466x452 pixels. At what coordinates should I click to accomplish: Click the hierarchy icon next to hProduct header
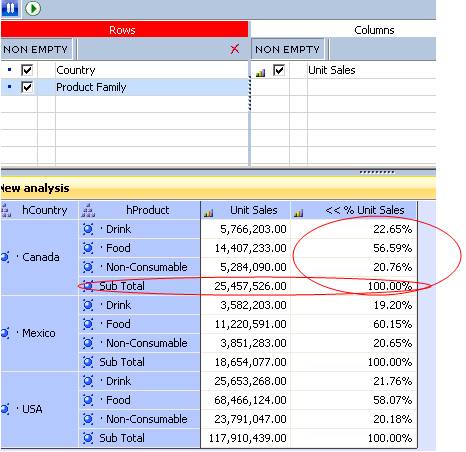tap(88, 211)
